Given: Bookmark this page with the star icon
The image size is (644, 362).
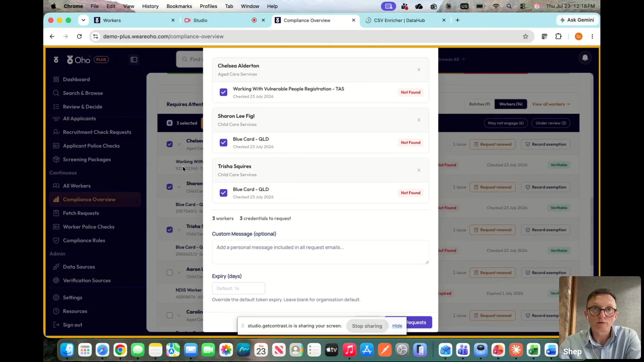Looking at the screenshot, I should (x=525, y=37).
